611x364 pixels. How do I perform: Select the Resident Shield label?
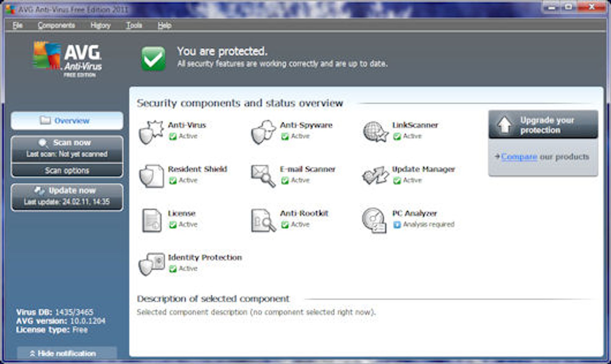[197, 169]
